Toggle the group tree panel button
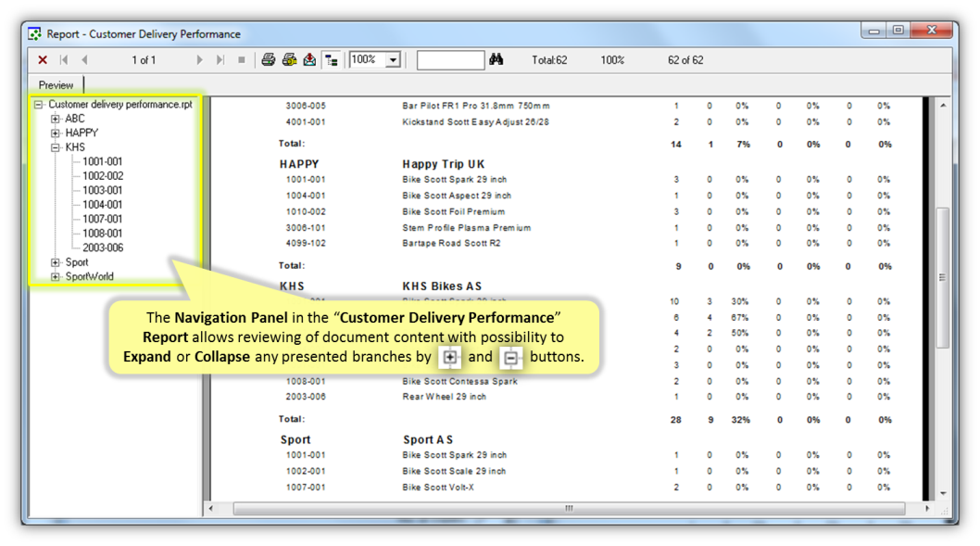Viewport: 980px width, 546px height. 332,60
